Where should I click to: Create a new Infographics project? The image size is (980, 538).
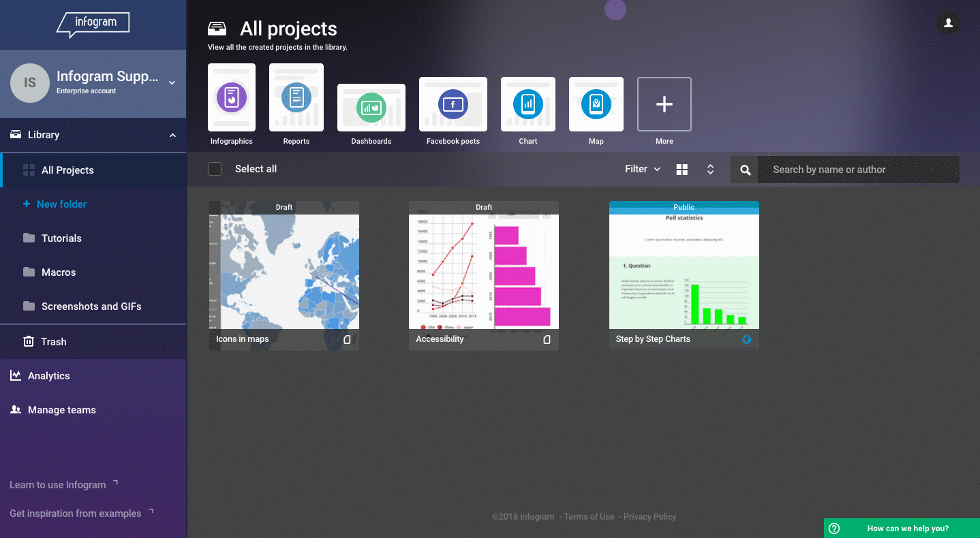pyautogui.click(x=231, y=104)
